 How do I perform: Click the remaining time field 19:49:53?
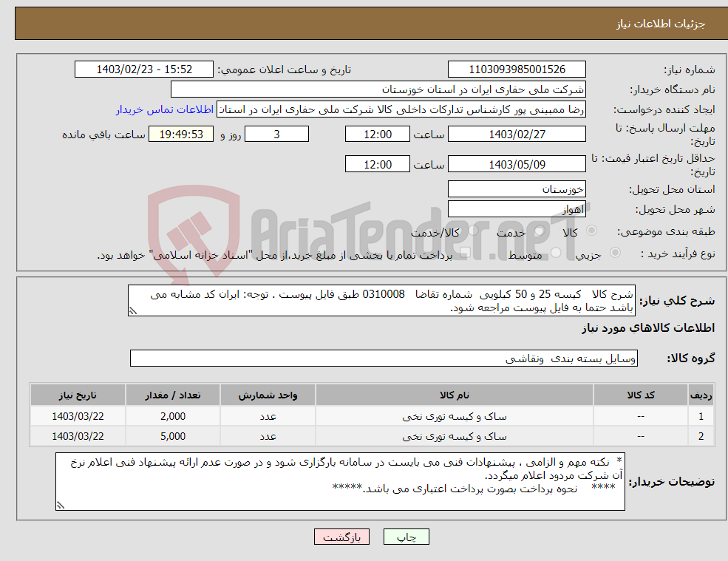(x=181, y=135)
